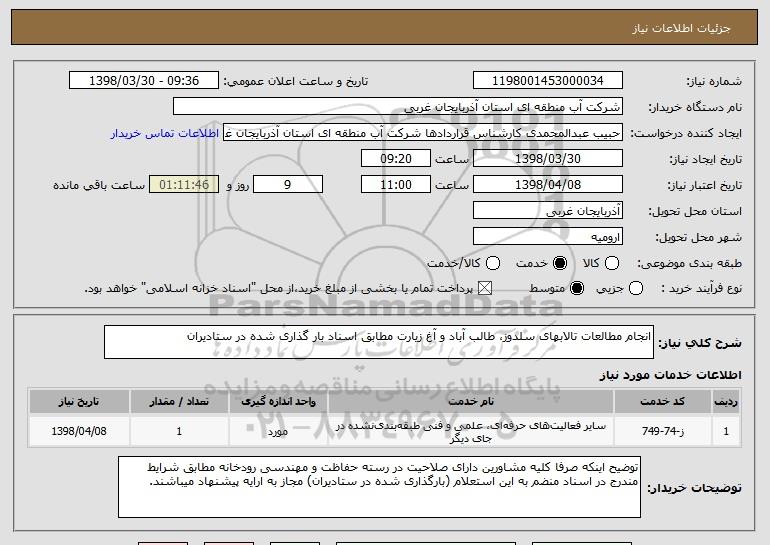Click the service name cell سایر فعالیت‌های حرفه‌ای

(x=470, y=432)
